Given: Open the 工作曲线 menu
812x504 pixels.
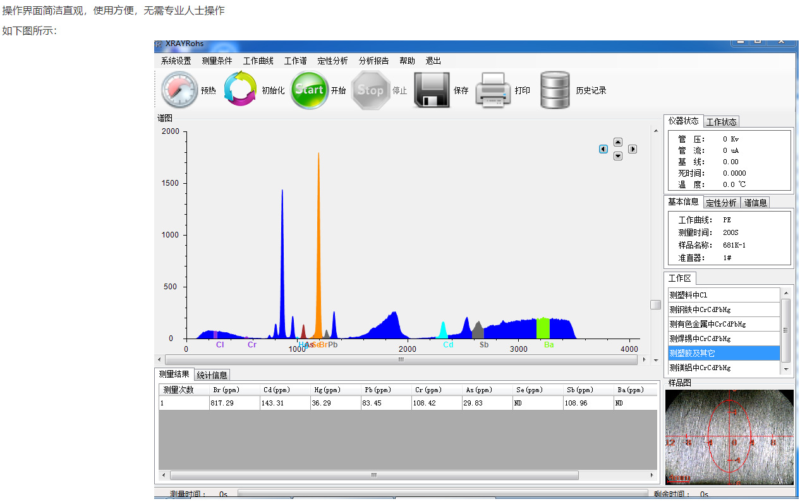Looking at the screenshot, I should (258, 61).
